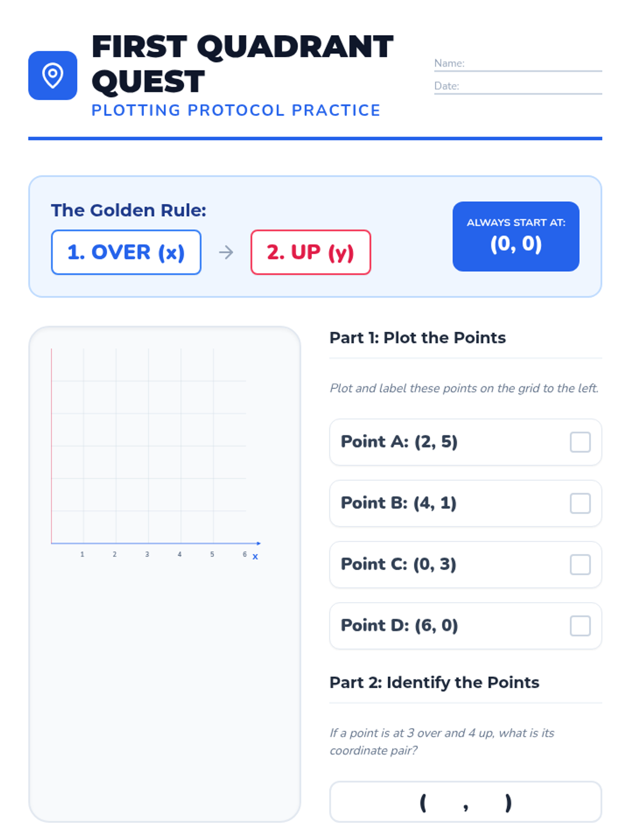Click the coordinate pair answer box

point(465,802)
